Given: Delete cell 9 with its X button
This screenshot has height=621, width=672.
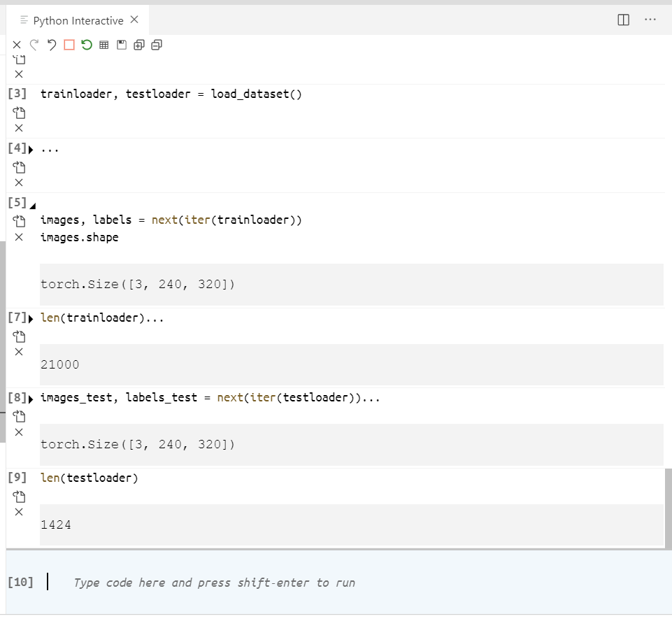Looking at the screenshot, I should [x=19, y=512].
